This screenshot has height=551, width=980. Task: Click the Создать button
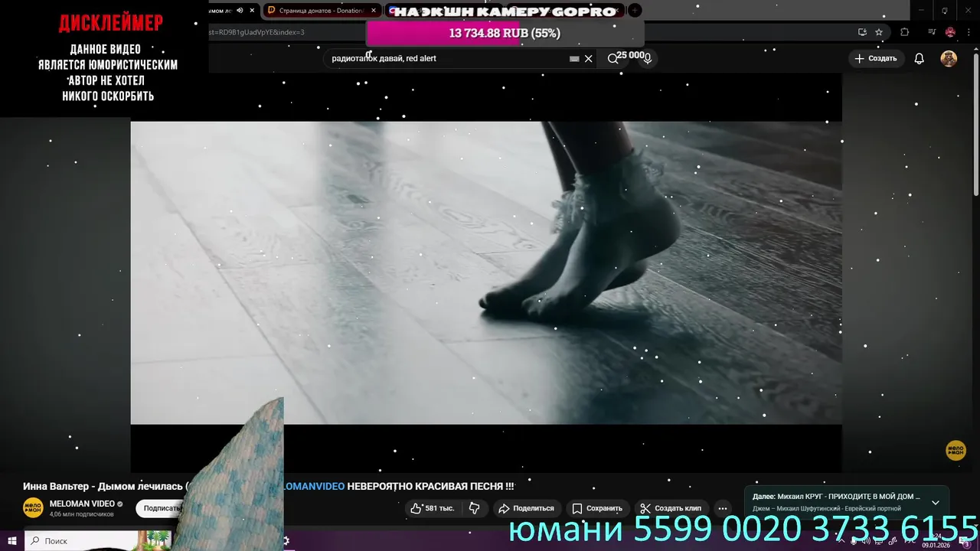tap(875, 59)
